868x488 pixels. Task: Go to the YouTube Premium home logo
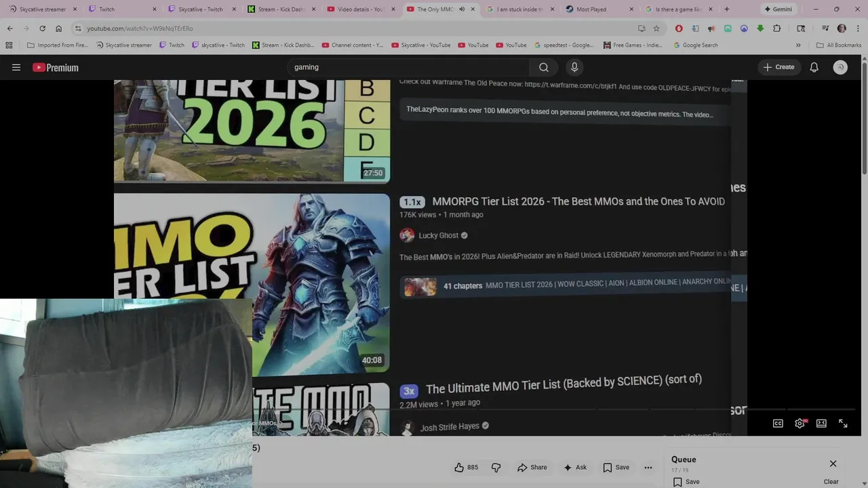point(56,67)
